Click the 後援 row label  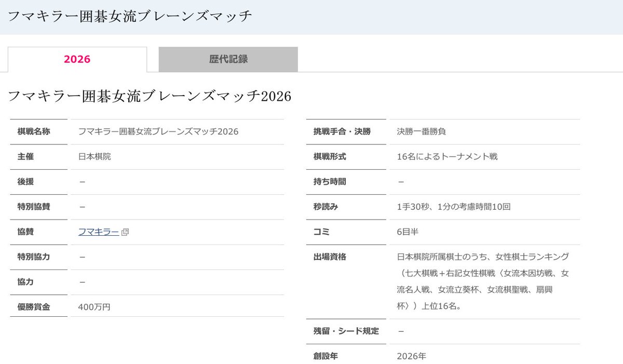pos(25,181)
